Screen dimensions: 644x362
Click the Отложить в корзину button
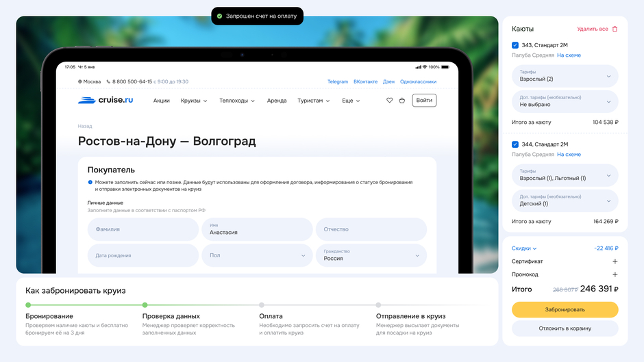[x=565, y=328]
